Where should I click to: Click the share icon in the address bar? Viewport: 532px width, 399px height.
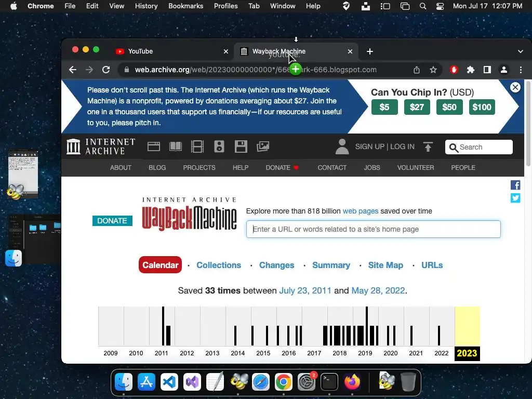417,70
